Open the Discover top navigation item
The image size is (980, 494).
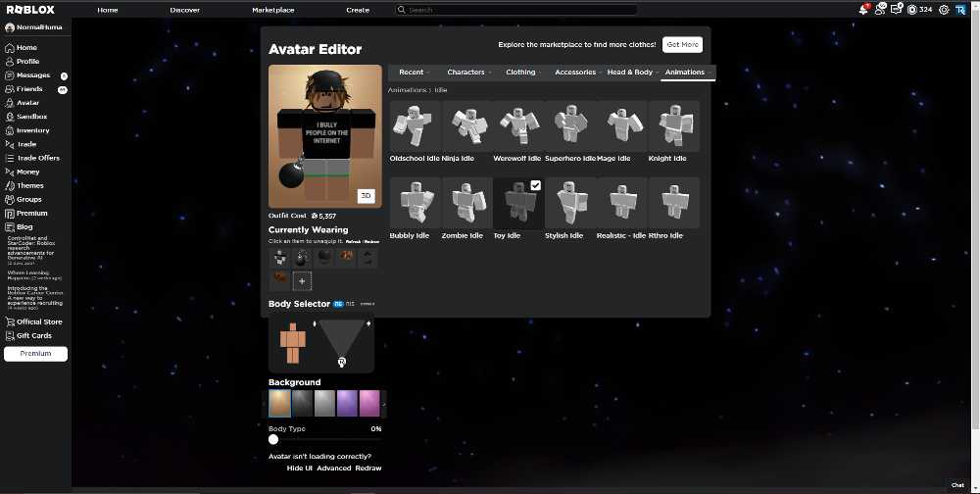pos(185,10)
